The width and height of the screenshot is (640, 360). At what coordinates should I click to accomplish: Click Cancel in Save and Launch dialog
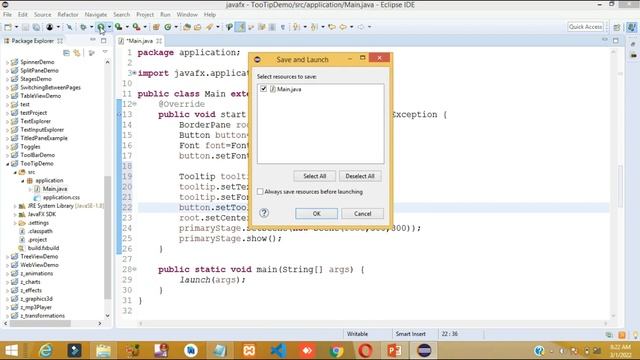pos(362,213)
